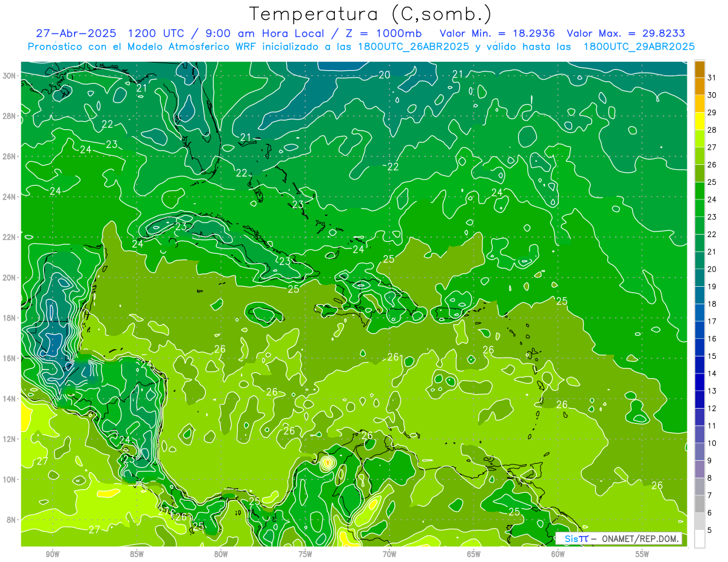
Task: Click the yellow legend swatch between 28 and 29
Action: point(699,121)
